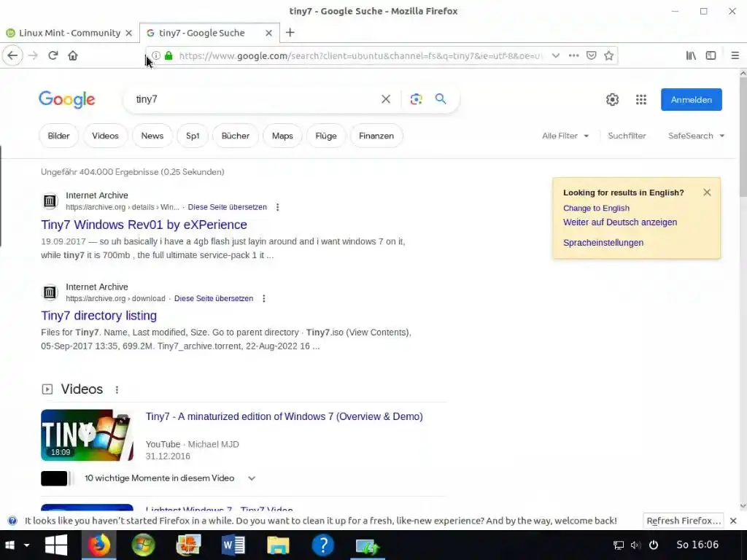Image resolution: width=747 pixels, height=560 pixels.
Task: Open the Firefox home page icon
Action: 73,55
